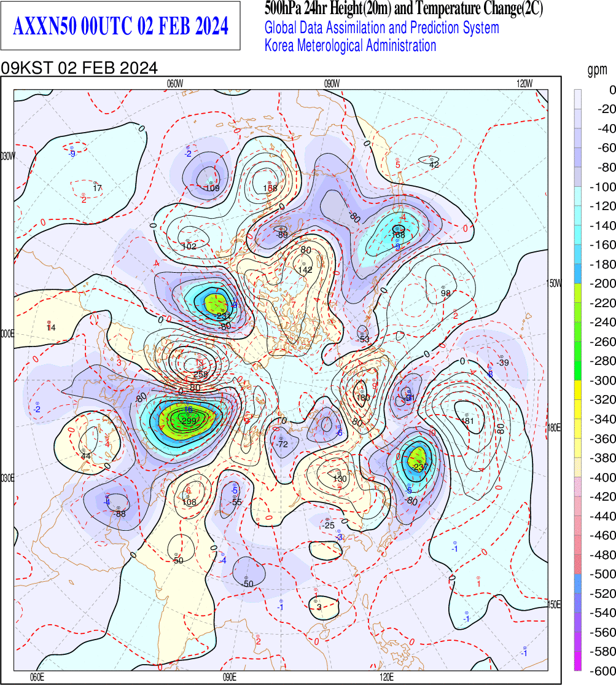The image size is (616, 685).
Task: Click the 142 height maximum value
Action: click(x=305, y=270)
